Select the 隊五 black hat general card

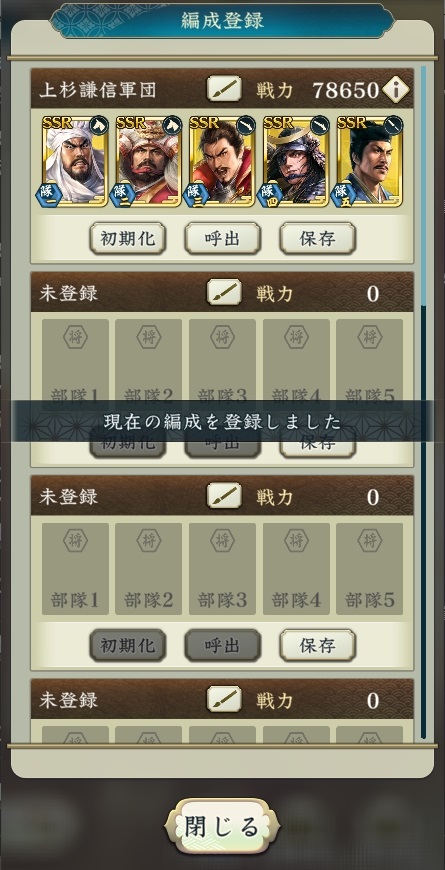370,161
